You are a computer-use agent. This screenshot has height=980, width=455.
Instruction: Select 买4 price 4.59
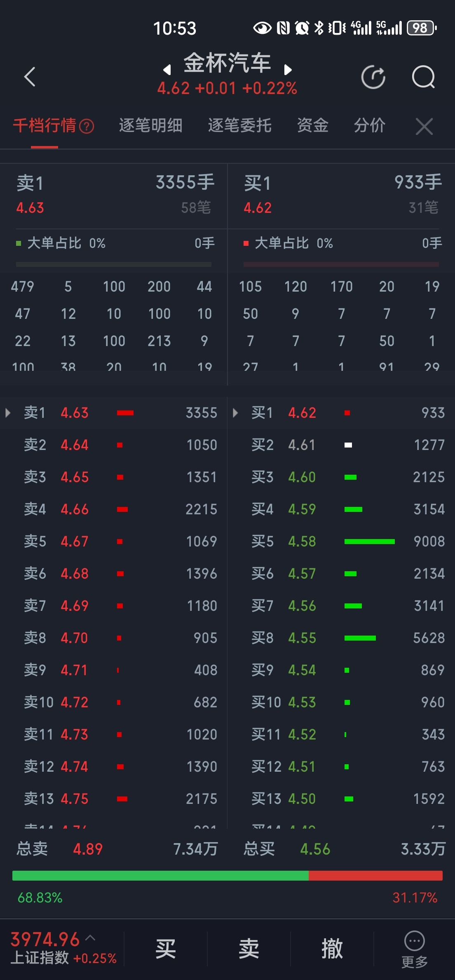click(302, 509)
